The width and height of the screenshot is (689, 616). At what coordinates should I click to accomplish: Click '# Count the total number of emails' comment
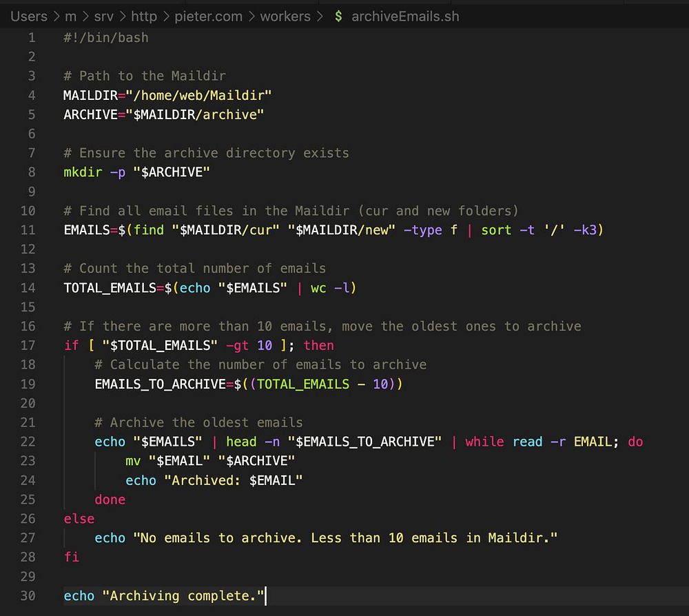tap(195, 269)
